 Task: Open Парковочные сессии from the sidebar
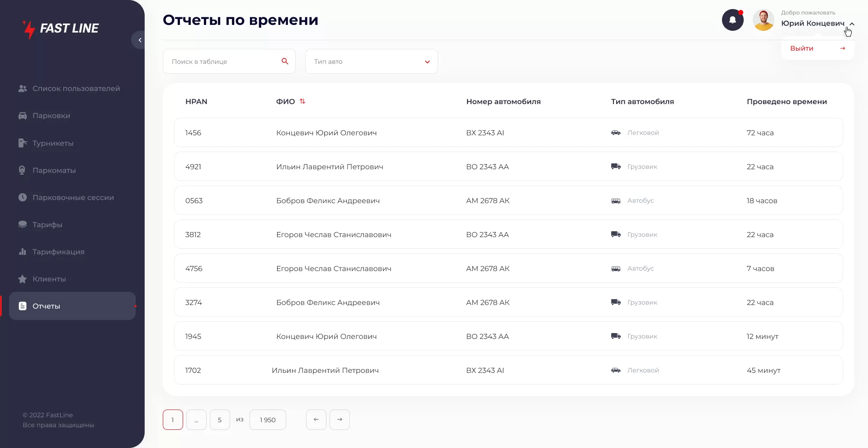(72, 197)
